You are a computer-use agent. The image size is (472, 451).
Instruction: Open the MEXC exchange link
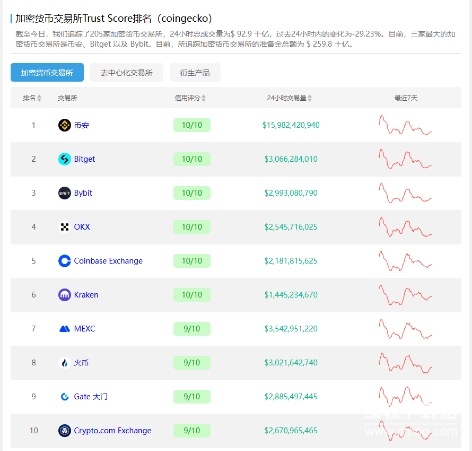85,329
